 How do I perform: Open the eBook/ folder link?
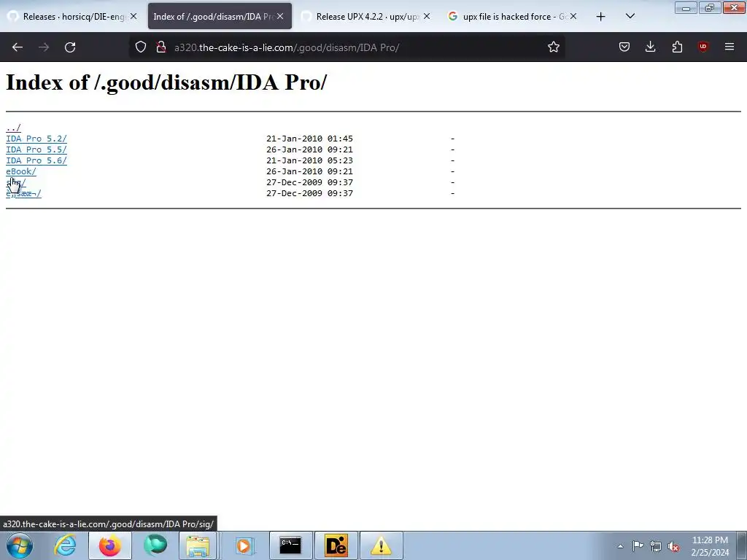21,171
